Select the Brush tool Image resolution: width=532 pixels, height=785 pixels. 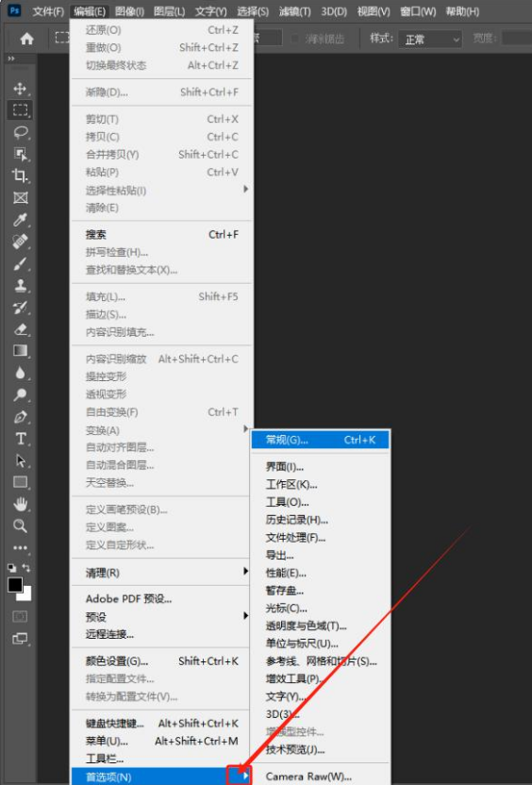pos(20,264)
